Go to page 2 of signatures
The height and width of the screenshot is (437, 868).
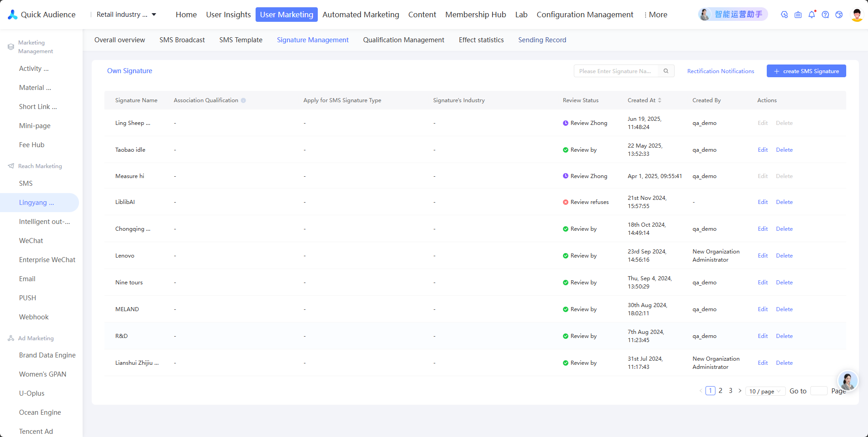(x=720, y=391)
